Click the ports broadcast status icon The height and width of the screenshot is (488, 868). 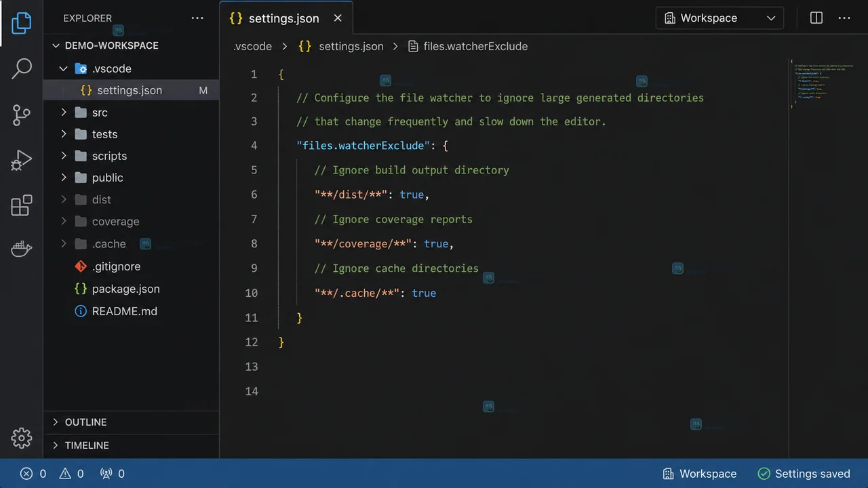click(112, 474)
